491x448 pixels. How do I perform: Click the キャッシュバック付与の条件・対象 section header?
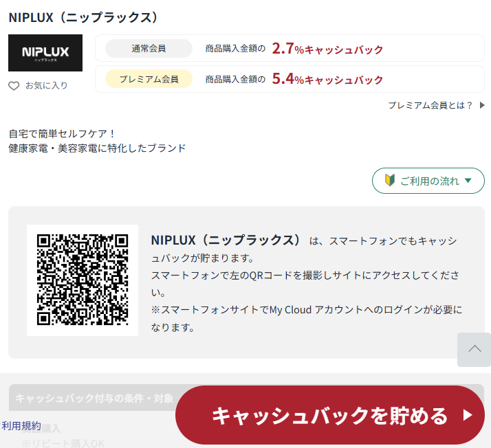[x=94, y=398]
